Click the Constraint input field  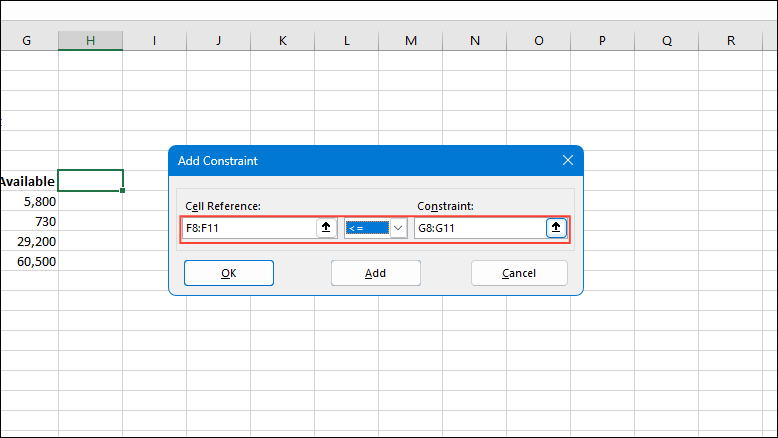pyautogui.click(x=478, y=228)
